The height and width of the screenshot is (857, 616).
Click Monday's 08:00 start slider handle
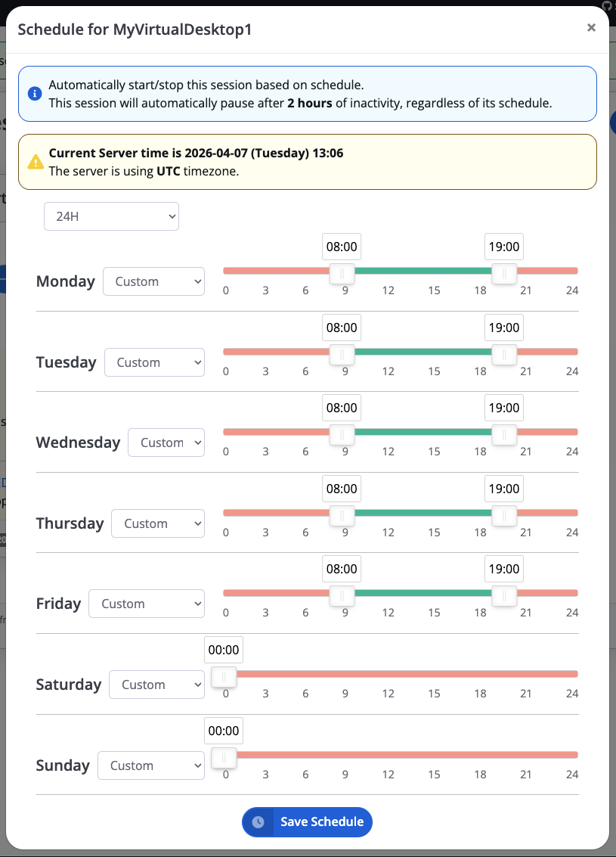[x=342, y=273]
